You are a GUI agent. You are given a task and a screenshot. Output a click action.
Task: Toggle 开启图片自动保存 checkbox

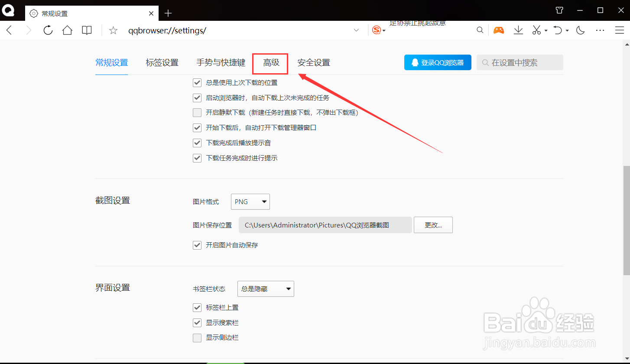pos(197,245)
